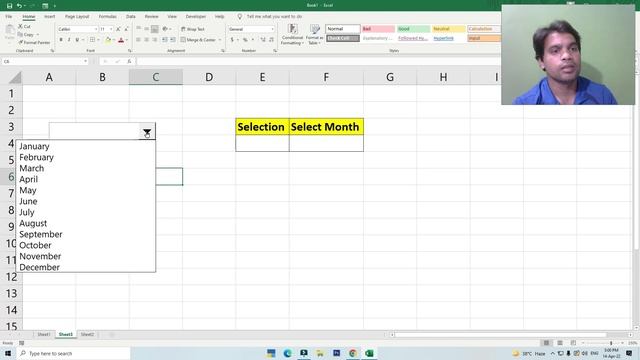
Task: Switch to the Formulas tab
Action: [107, 16]
